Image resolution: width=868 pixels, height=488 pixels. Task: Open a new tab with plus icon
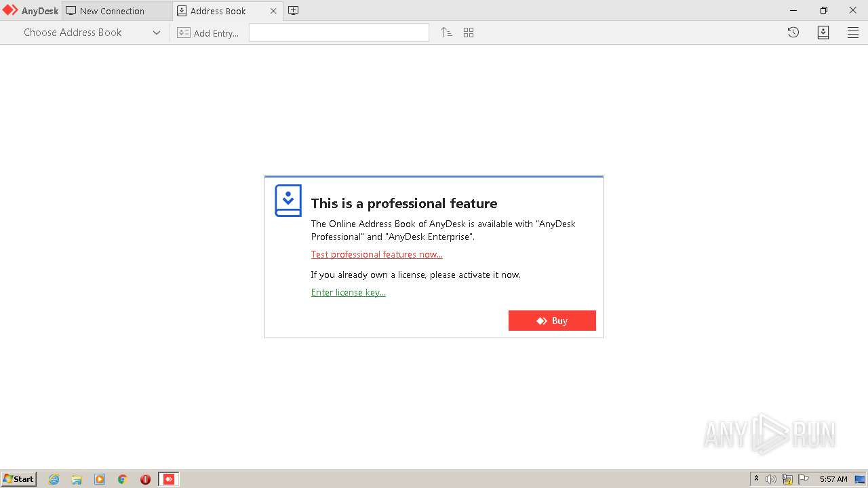pos(294,11)
